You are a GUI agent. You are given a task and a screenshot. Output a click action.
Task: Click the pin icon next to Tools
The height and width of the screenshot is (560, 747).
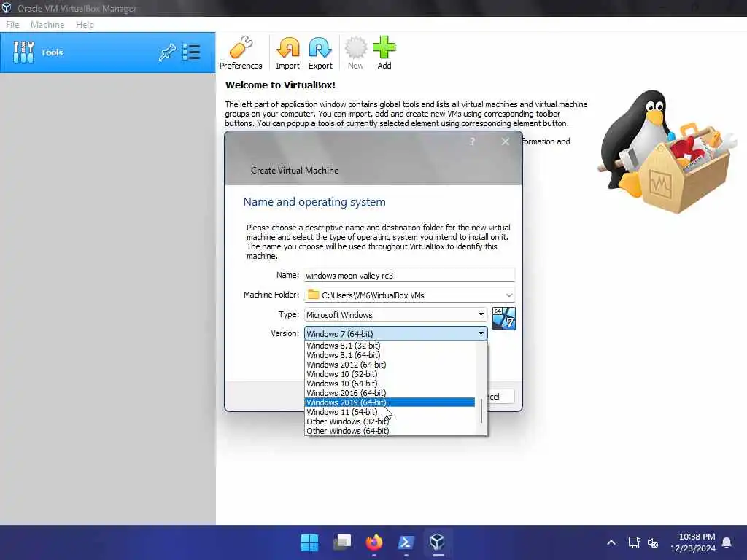(167, 52)
